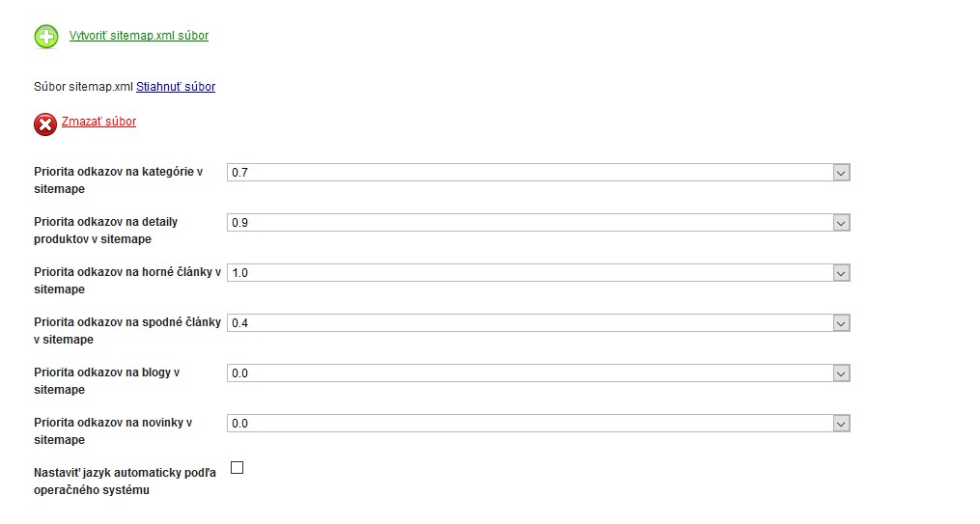The image size is (980, 524).
Task: Expand the product details priority dropdown showing 0.9
Action: pos(538,223)
